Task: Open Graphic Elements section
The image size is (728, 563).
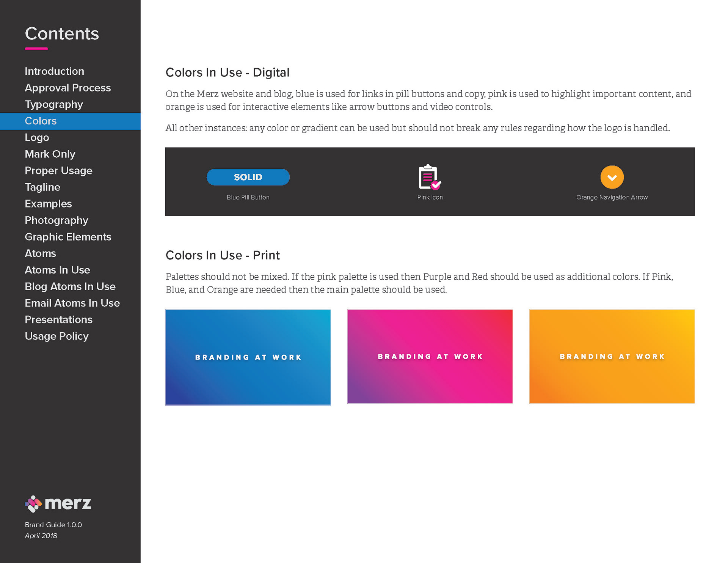Action: (67, 237)
